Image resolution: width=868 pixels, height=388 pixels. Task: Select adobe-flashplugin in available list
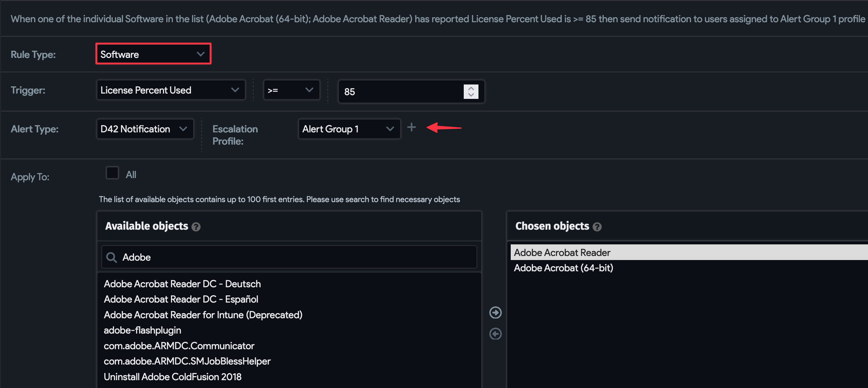pyautogui.click(x=142, y=330)
